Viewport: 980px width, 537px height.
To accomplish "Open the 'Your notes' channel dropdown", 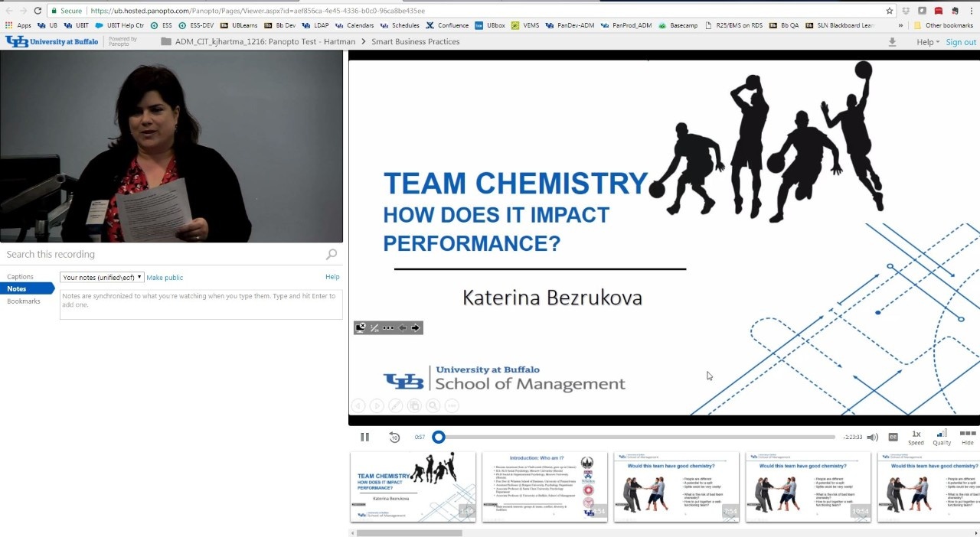I will point(103,277).
